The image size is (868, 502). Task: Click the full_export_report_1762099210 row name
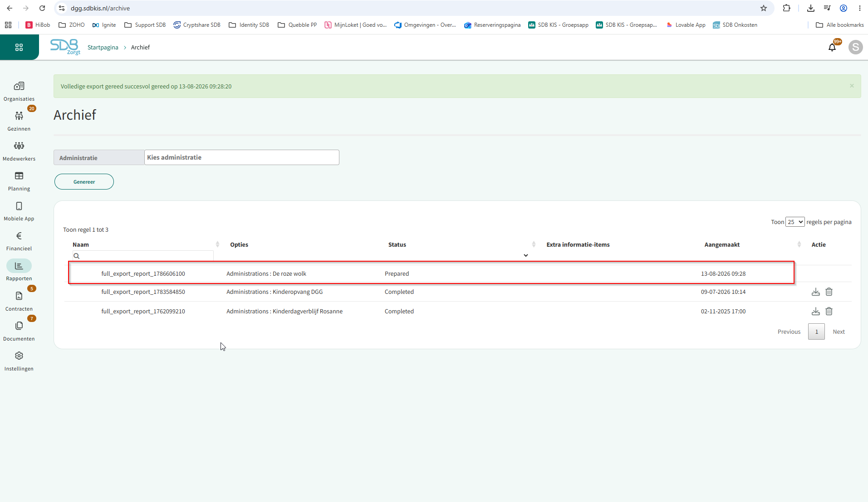pyautogui.click(x=143, y=312)
